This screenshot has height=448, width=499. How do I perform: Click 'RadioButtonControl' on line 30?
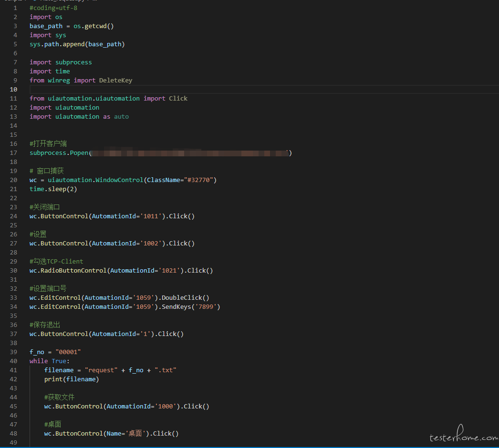pyautogui.click(x=73, y=271)
